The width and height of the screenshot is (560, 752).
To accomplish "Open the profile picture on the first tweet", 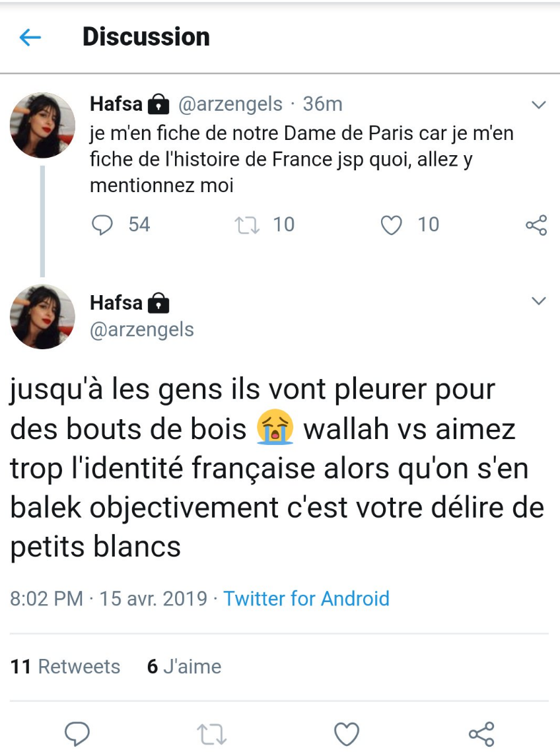I will point(42,125).
